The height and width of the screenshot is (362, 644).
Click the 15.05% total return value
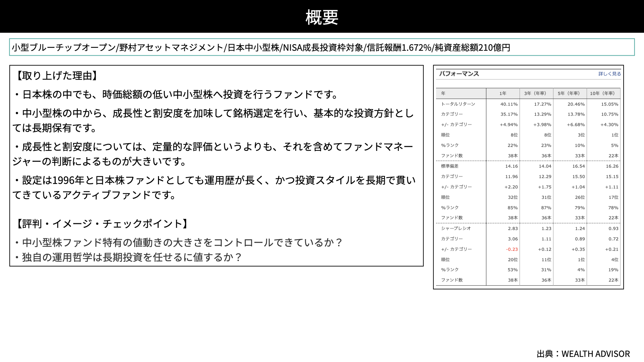[x=610, y=104]
